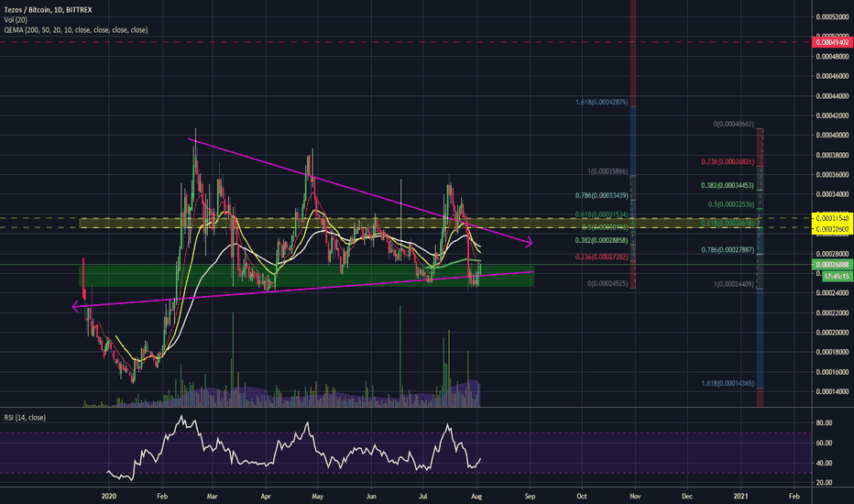Viewport: 854px width, 504px height.
Task: Click the 0.00048000 price axis value
Action: pos(832,56)
